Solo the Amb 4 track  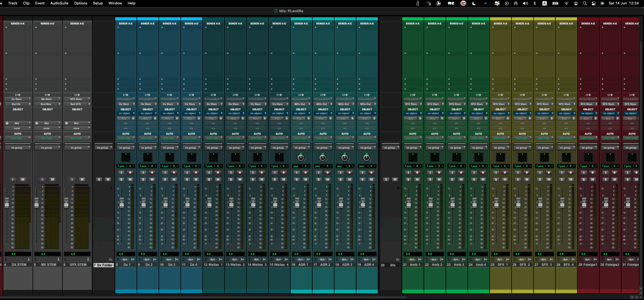click(474, 179)
